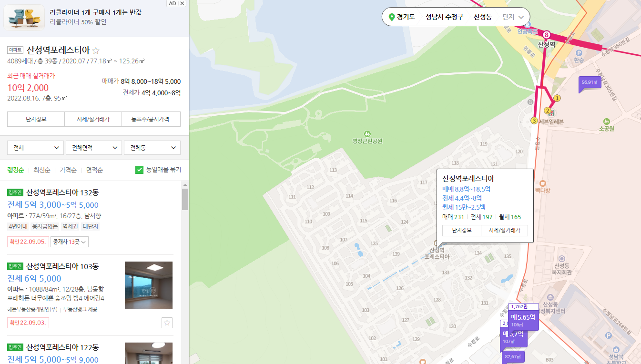
Task: Open the 산성역포레스티아 132동 listing
Action: [62, 193]
